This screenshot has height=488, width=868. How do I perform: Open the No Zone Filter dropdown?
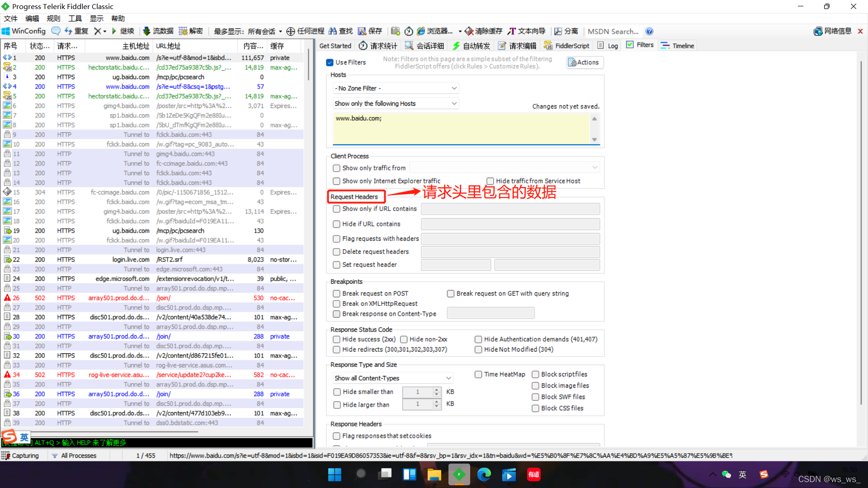396,89
